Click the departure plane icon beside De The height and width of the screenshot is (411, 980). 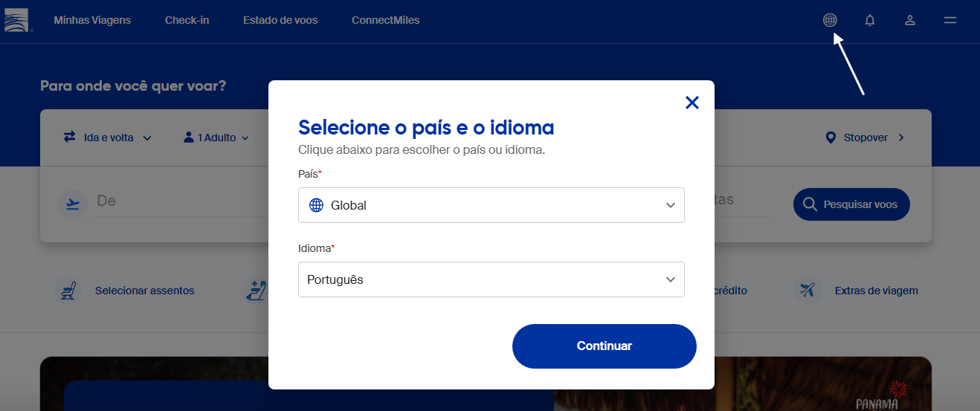click(x=73, y=204)
